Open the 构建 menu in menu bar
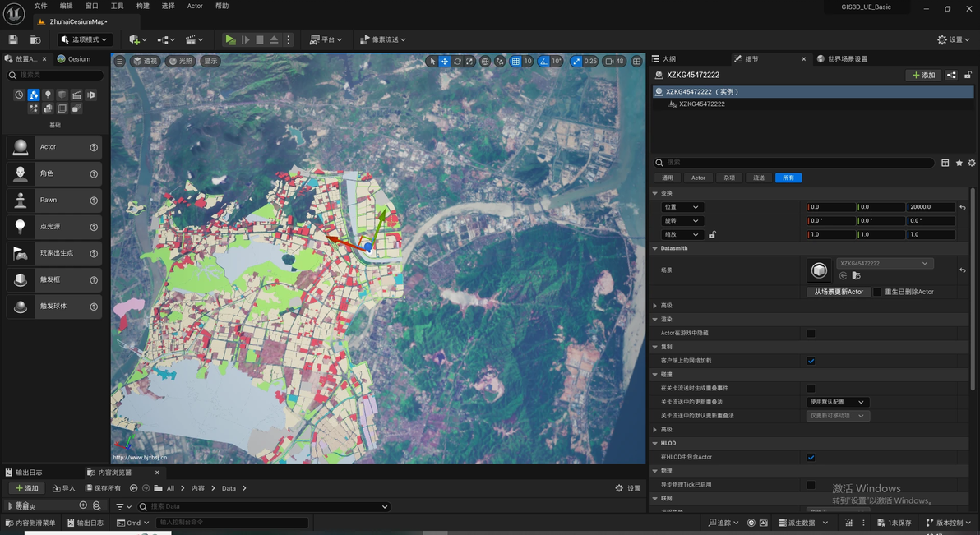This screenshot has height=535, width=980. [x=142, y=6]
